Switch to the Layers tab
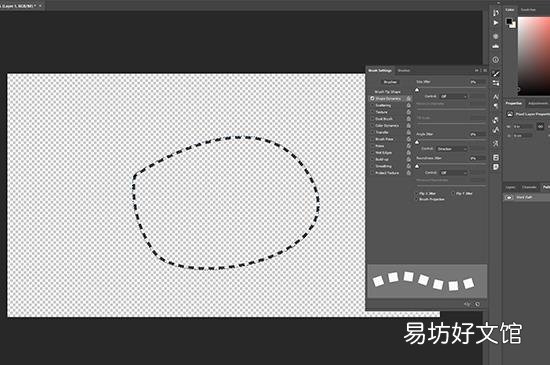This screenshot has height=365, width=550. (511, 187)
